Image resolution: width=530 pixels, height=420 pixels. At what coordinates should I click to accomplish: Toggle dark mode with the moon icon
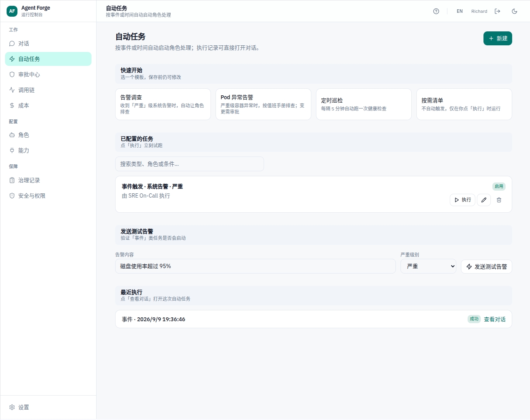point(514,11)
